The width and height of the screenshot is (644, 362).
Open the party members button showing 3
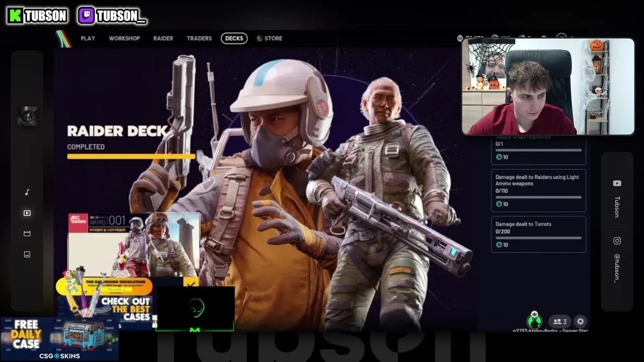[560, 321]
